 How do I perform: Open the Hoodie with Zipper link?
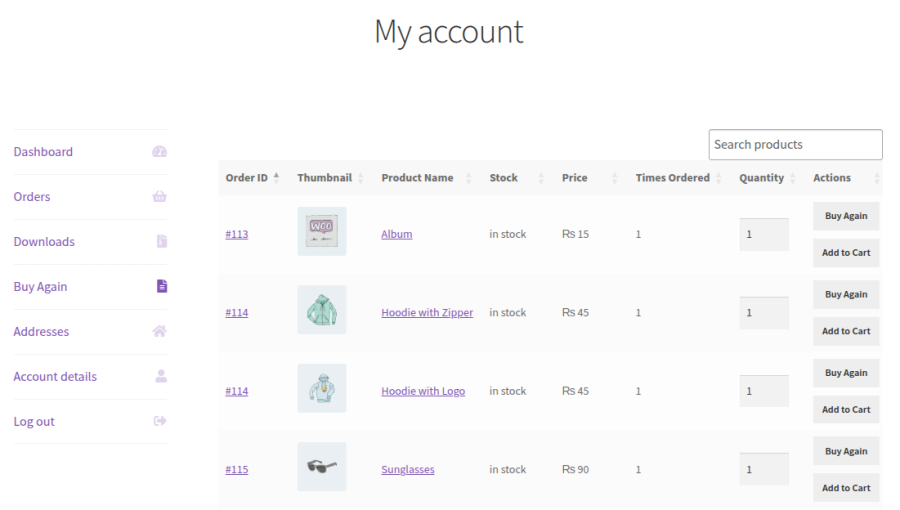coord(427,313)
